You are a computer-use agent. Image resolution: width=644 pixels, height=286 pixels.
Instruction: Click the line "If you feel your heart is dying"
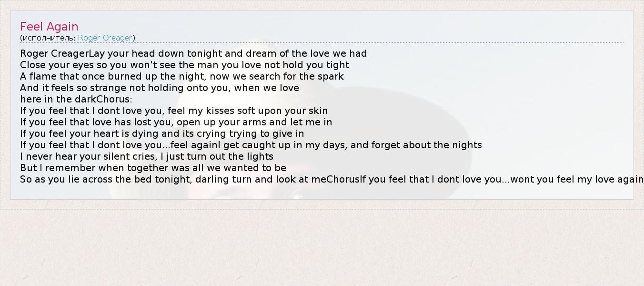click(x=162, y=133)
